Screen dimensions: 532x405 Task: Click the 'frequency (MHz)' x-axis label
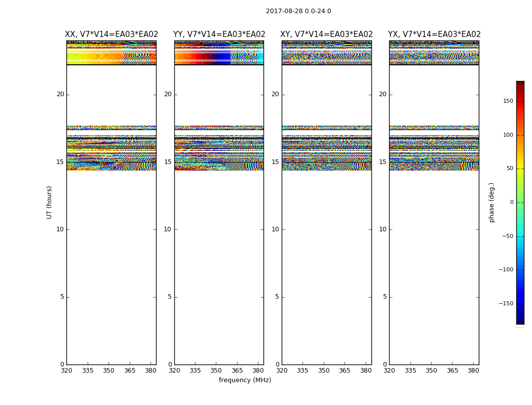click(245, 380)
